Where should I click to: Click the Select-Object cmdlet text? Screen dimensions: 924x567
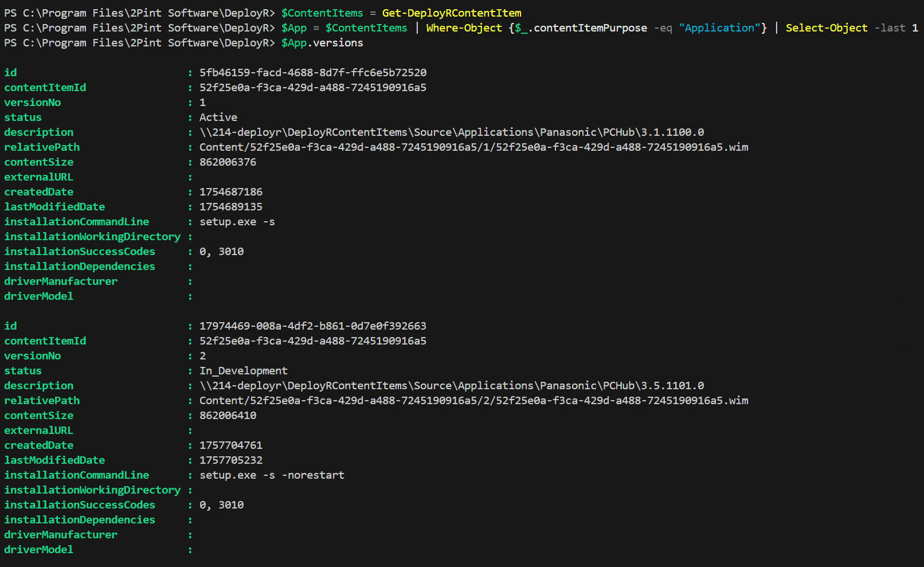(827, 28)
